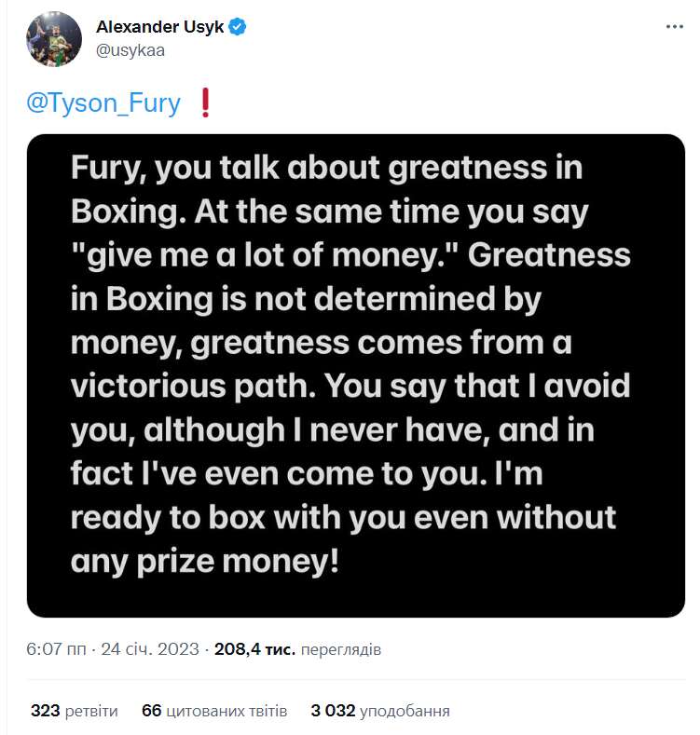Screen dimensions: 700x735
Task: Open the three-dot more options menu
Action: coord(674,27)
